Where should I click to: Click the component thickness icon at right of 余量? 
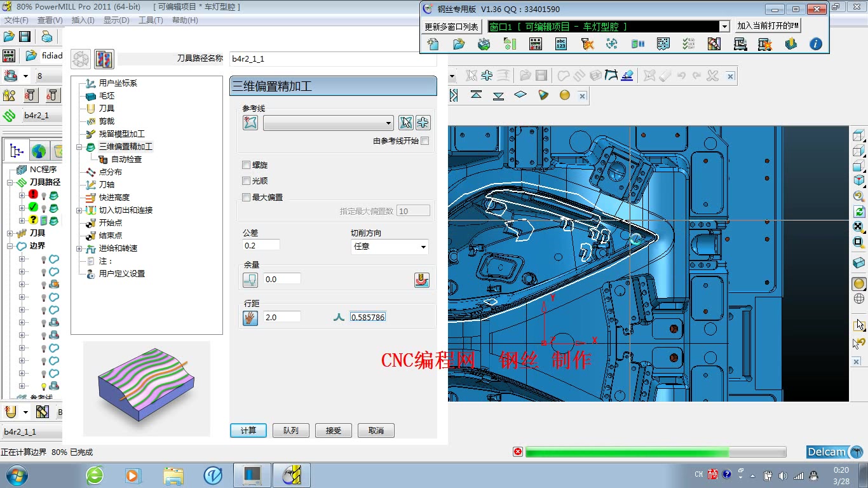tap(422, 280)
